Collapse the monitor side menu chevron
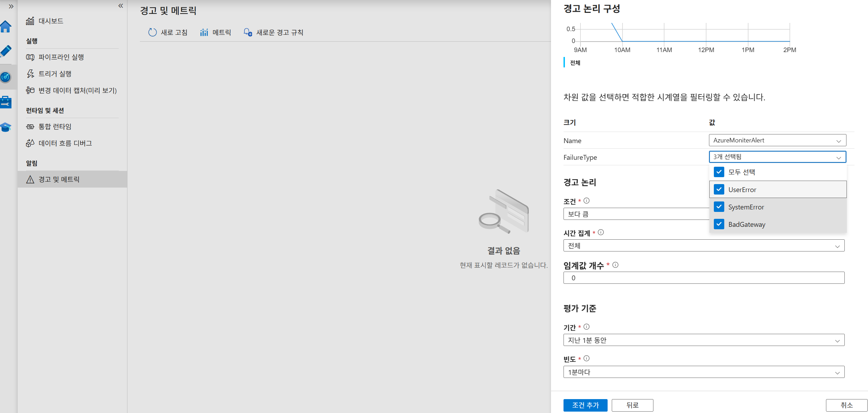Image resolution: width=868 pixels, height=413 pixels. (120, 6)
